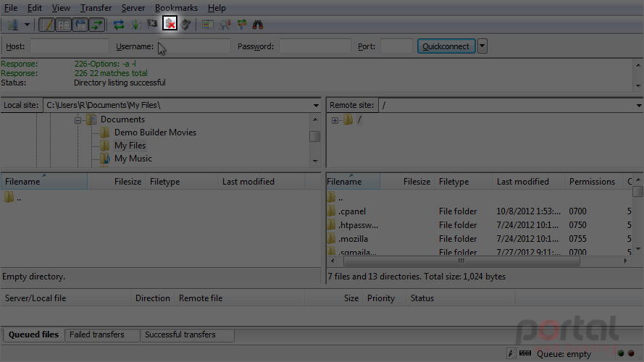Click the local tree vertical scrollbar thumb
This screenshot has height=362, width=644.
pos(314,136)
